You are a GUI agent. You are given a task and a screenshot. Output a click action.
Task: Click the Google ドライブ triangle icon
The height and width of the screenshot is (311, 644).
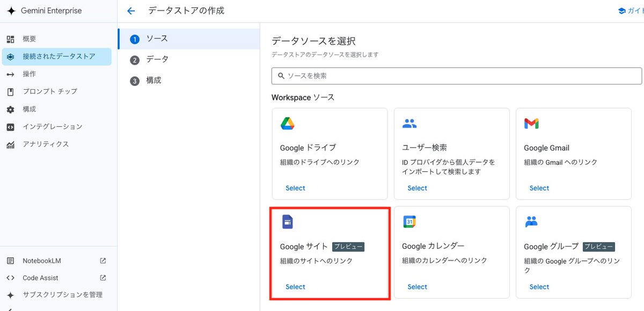coord(287,122)
